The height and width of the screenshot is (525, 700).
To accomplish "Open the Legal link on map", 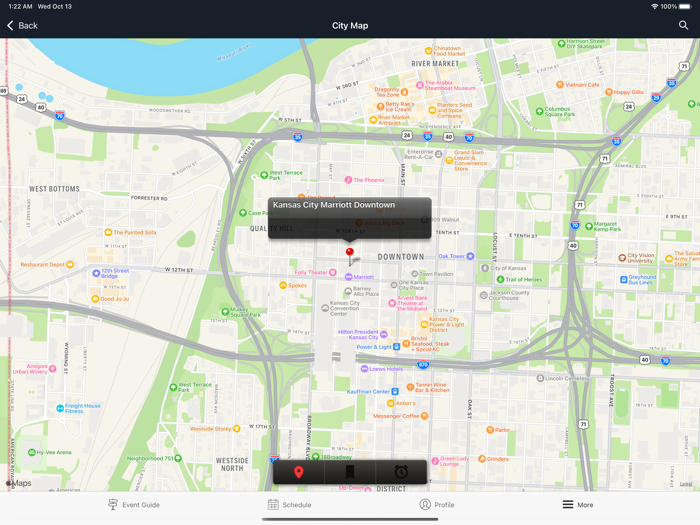I will tap(685, 484).
